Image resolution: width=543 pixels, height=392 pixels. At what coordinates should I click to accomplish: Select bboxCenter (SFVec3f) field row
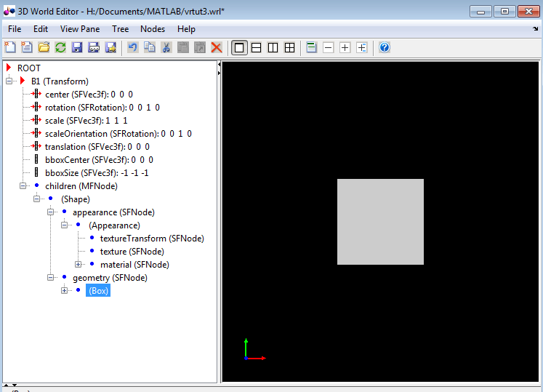coord(99,160)
